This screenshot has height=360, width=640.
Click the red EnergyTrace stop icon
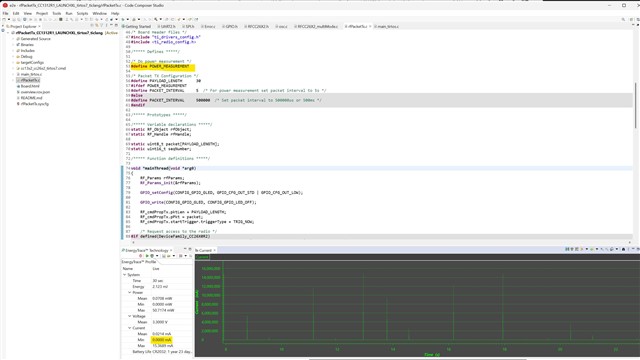click(141, 256)
